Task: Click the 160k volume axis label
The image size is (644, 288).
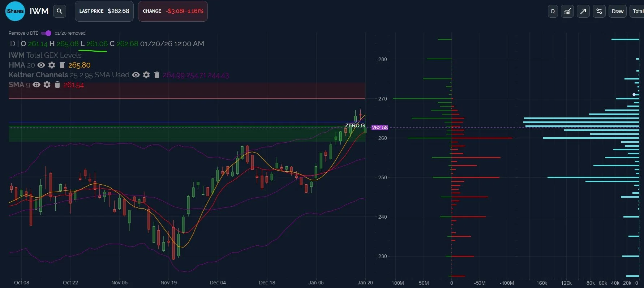Action: coord(542,283)
